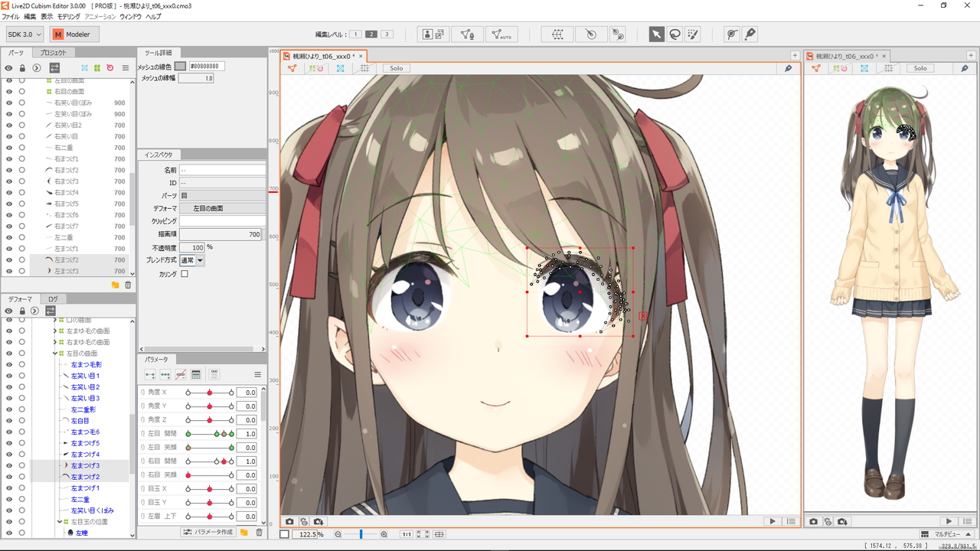Click the 描画順 draw order field
The height and width of the screenshot is (551, 980).
[x=222, y=234]
